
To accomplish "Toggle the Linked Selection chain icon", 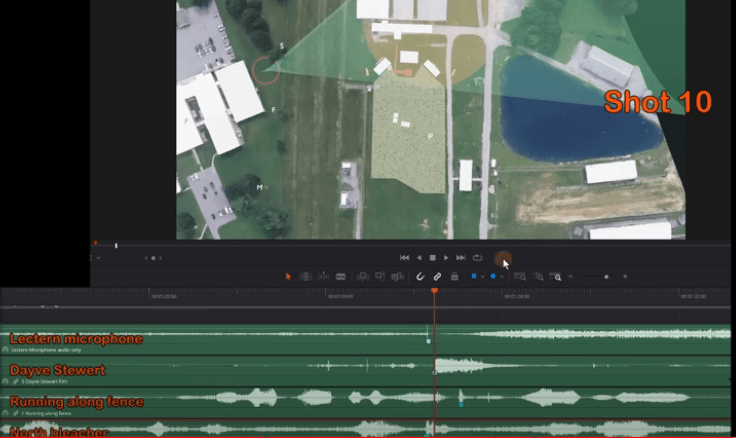I will [x=437, y=276].
